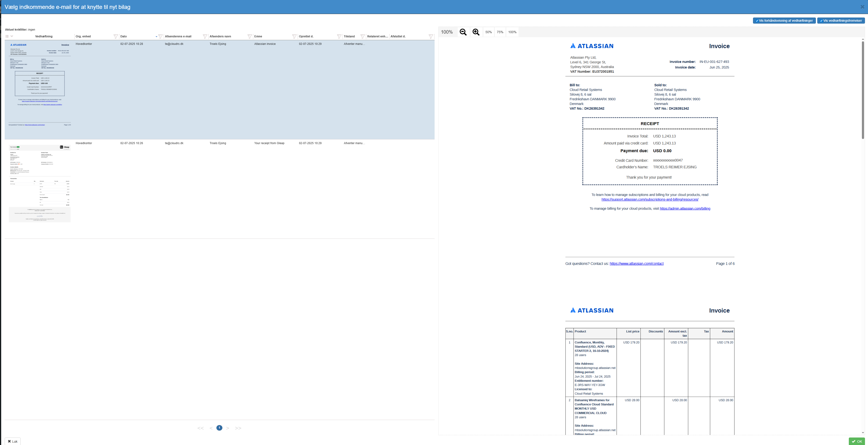Open the Org. enhed column filter

[115, 36]
